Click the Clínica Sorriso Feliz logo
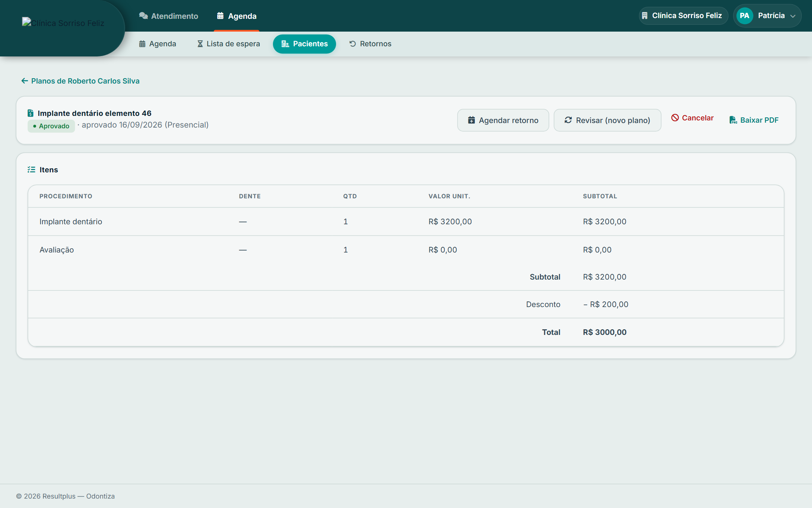This screenshot has height=508, width=812. tap(63, 23)
